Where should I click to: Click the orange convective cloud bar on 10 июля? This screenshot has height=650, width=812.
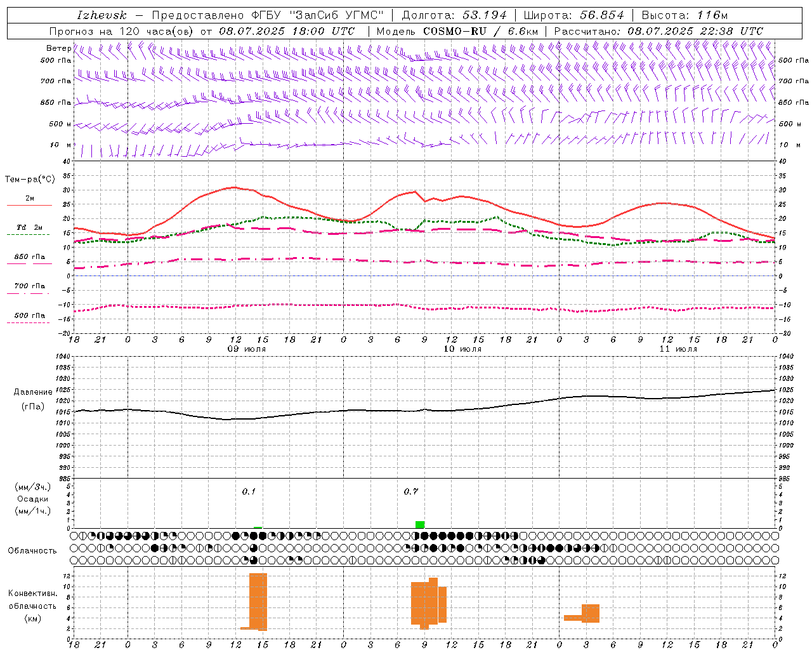tap(429, 603)
